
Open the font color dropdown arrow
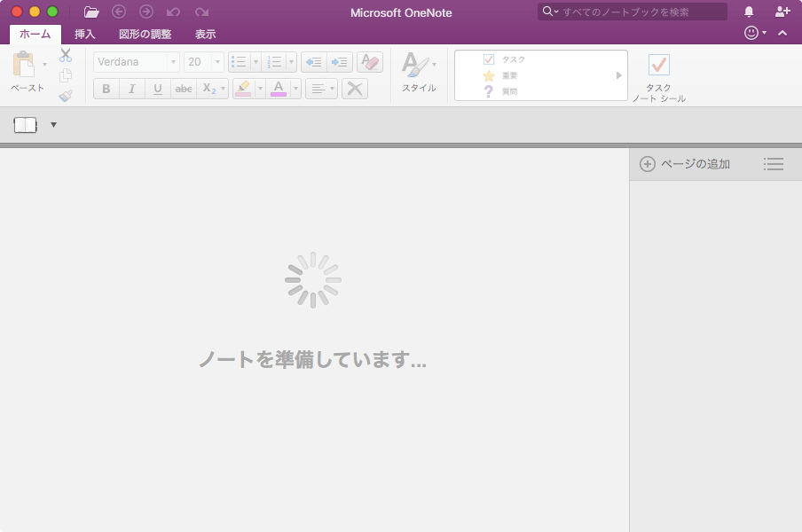point(295,89)
